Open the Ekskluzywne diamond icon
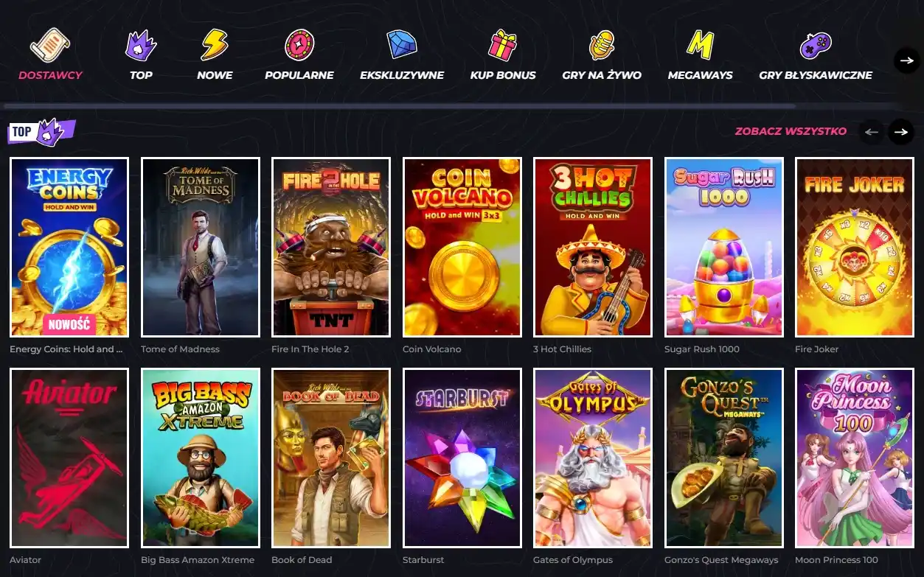This screenshot has height=577, width=924. click(402, 44)
